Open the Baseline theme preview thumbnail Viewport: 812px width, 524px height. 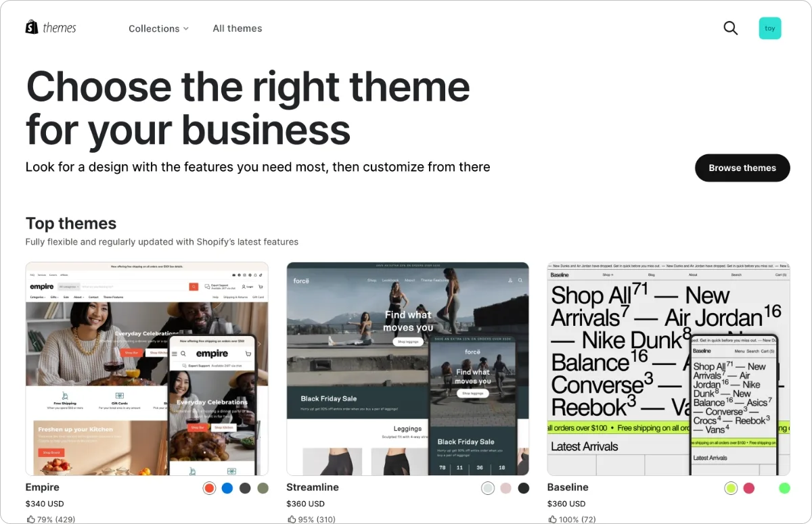(669, 368)
